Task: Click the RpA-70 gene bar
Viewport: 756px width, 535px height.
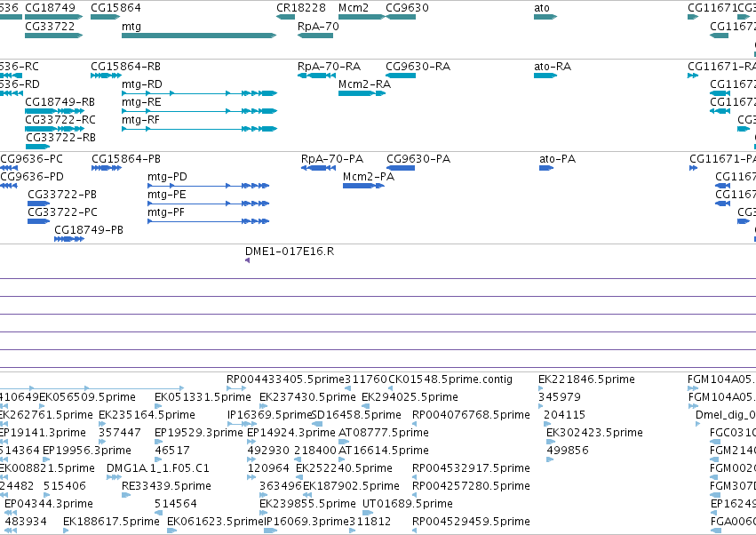Action: click(315, 36)
